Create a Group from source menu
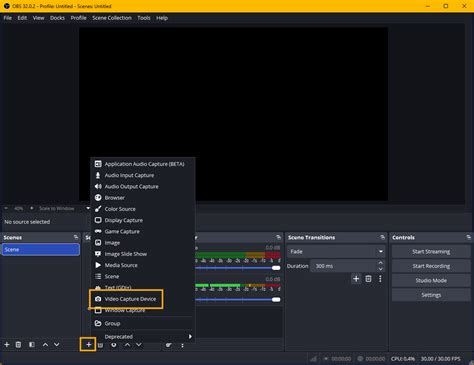Viewport: 474px width, 365px height. tap(143, 323)
